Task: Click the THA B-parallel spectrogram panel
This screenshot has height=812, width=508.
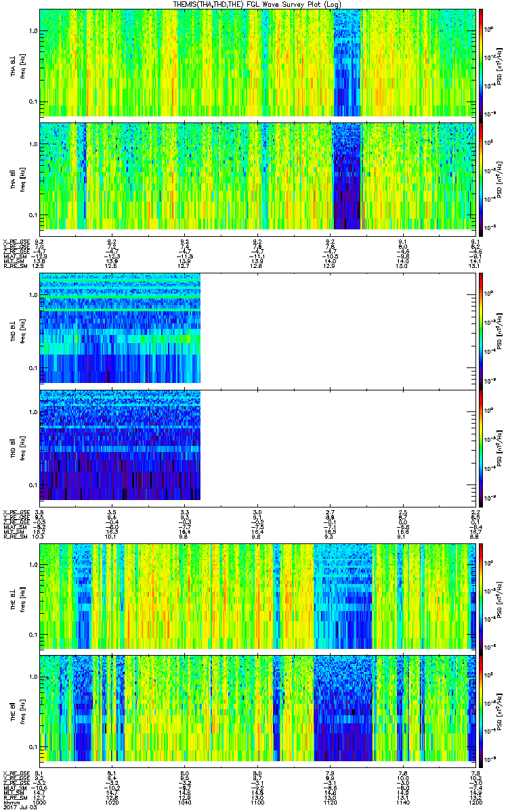Action: tap(257, 175)
